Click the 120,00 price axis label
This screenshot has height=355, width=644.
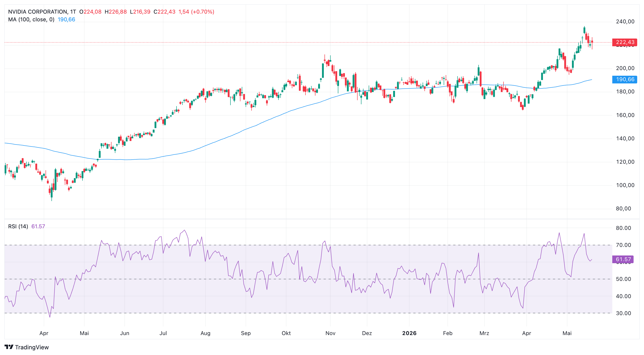[625, 162]
